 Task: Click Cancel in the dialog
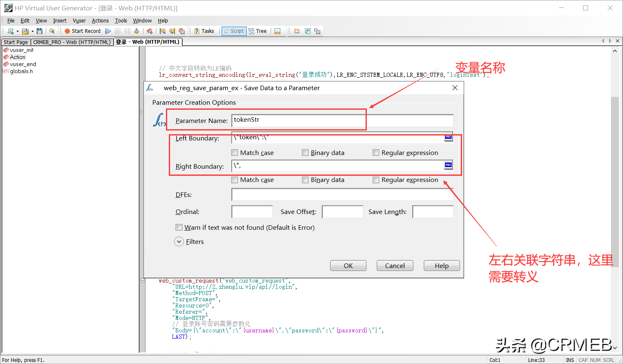tap(395, 266)
